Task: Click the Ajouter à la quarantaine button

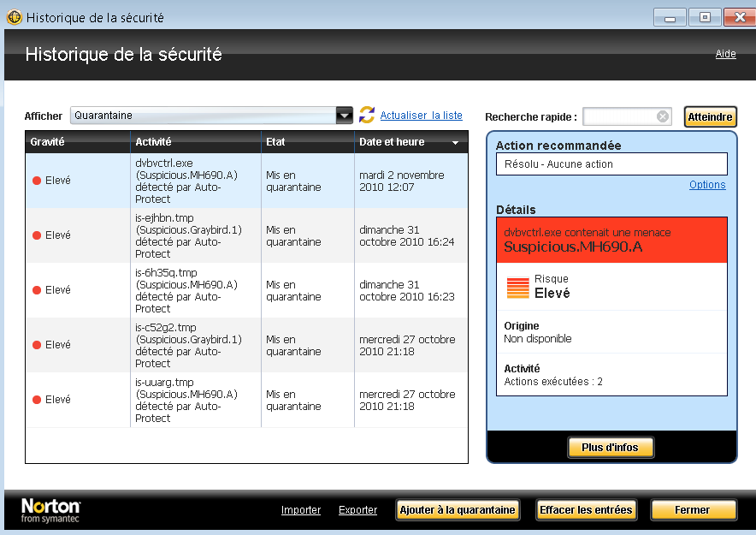Action: click(458, 510)
